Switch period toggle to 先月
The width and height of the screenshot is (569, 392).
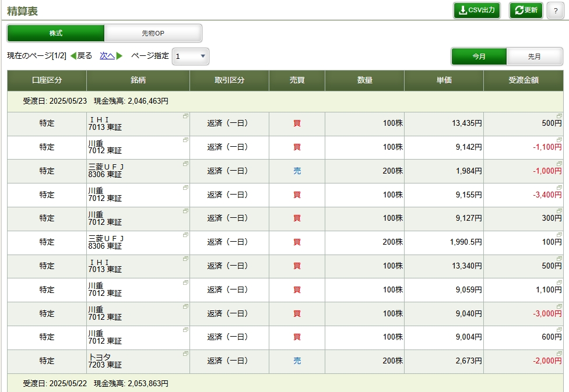pos(534,56)
